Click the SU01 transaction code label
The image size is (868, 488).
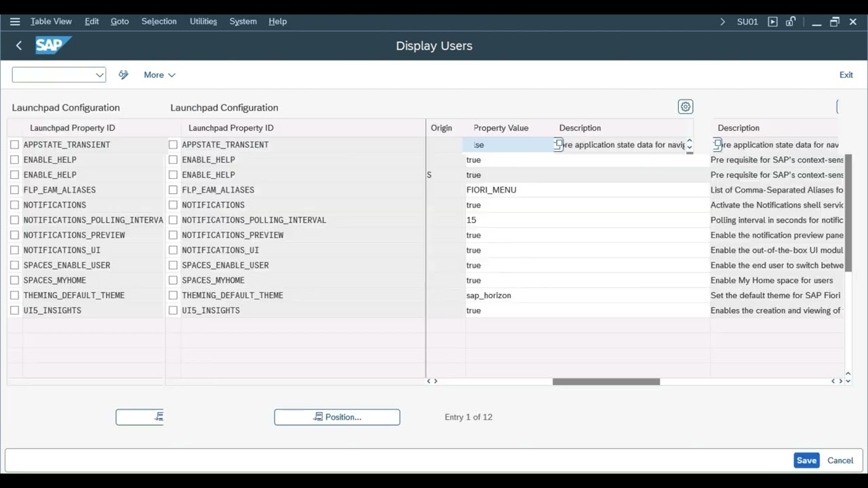pyautogui.click(x=747, y=22)
